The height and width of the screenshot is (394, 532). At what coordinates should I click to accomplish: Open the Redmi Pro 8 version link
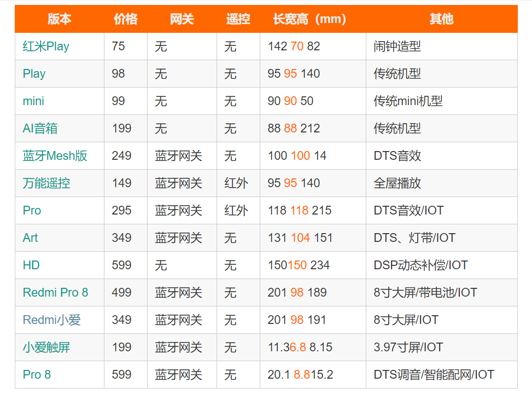[55, 292]
